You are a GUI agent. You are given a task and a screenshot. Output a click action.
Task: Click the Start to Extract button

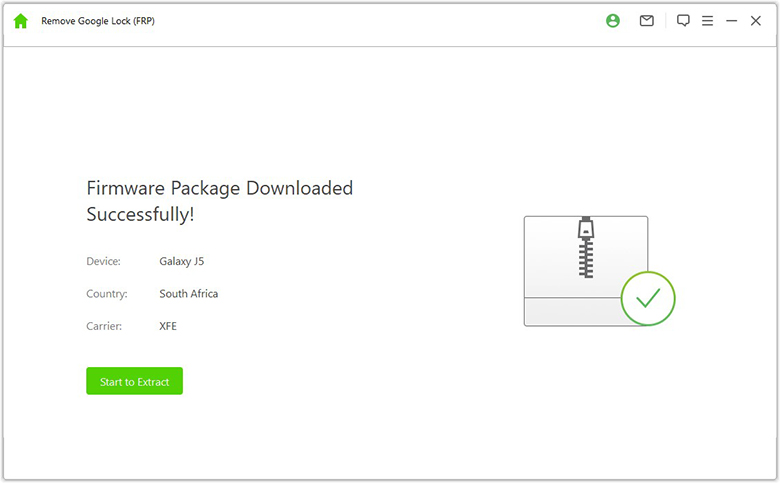point(134,381)
